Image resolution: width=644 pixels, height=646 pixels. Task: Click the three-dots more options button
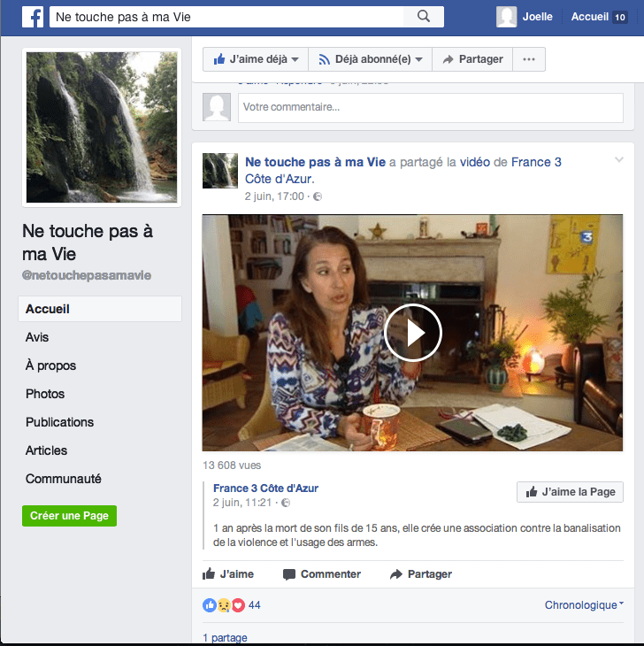coord(529,59)
